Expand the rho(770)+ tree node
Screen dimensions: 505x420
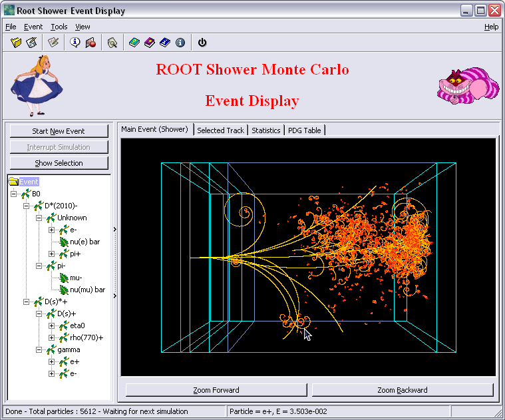point(52,337)
